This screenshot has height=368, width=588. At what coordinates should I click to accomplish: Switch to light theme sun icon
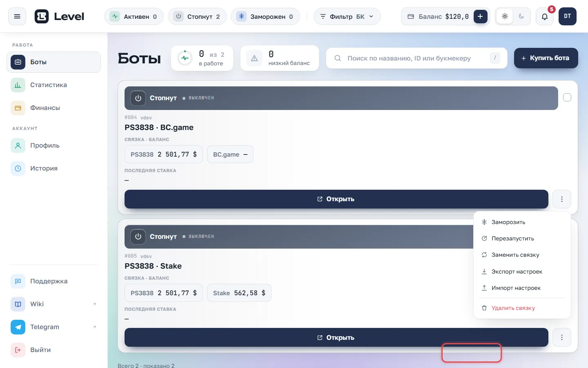505,16
